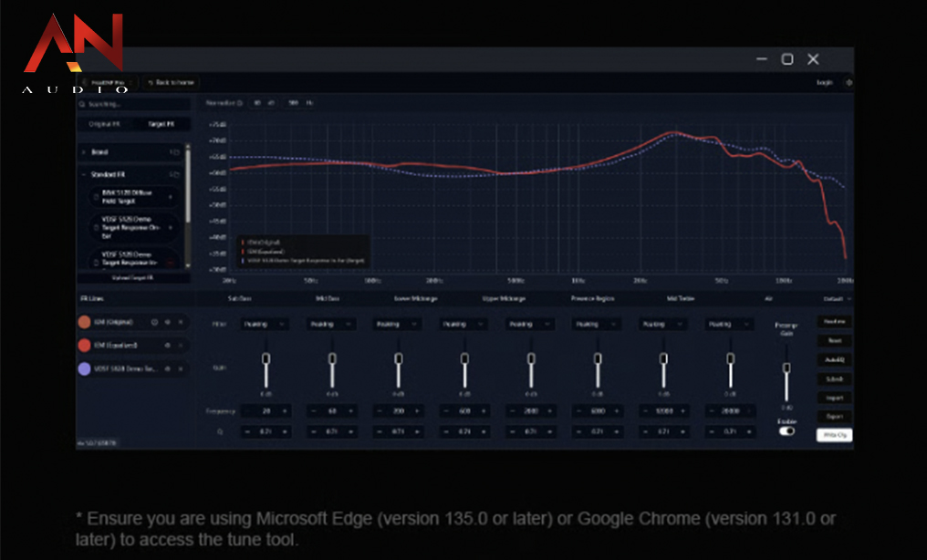This screenshot has width=927, height=560.
Task: Decrease the Q value of the 60 Hz band
Action: tap(313, 431)
